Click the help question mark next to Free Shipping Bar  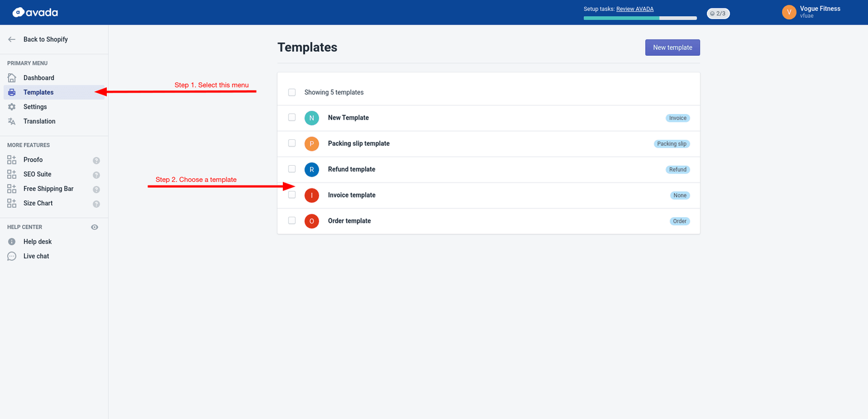(x=96, y=190)
